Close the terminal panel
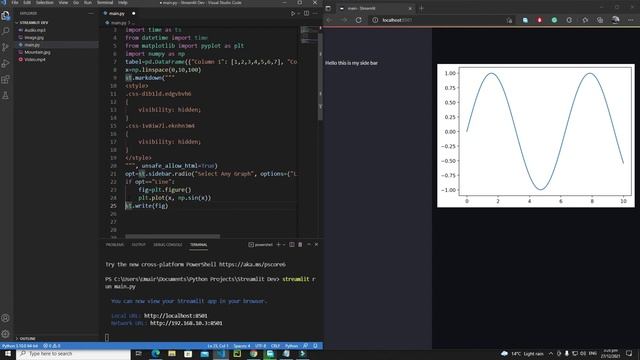640x360 pixels. pos(316,244)
